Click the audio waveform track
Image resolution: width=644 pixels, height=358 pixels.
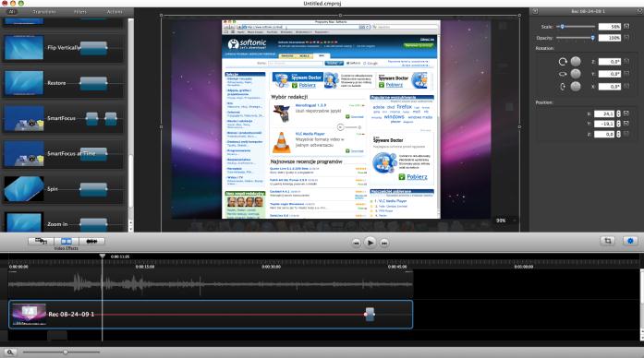[x=211, y=284]
